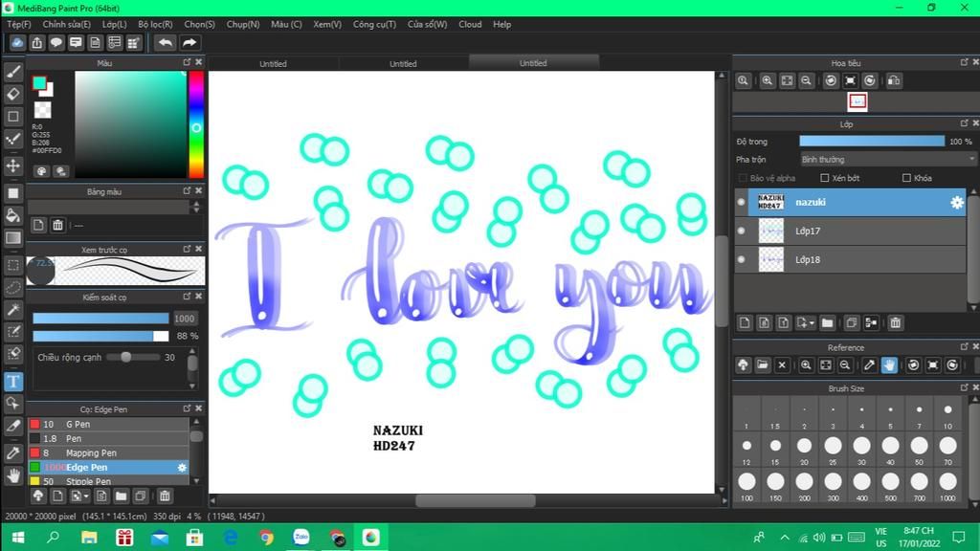Select the Text tool (T icon)
The height and width of the screenshot is (551, 980).
coord(13,381)
